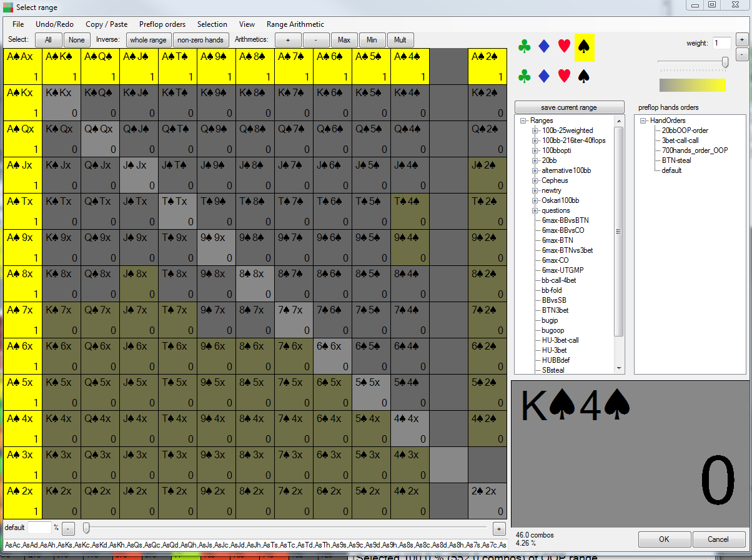Select the 6max-BBvsBTN range
The width and height of the screenshot is (752, 560).
pos(565,220)
